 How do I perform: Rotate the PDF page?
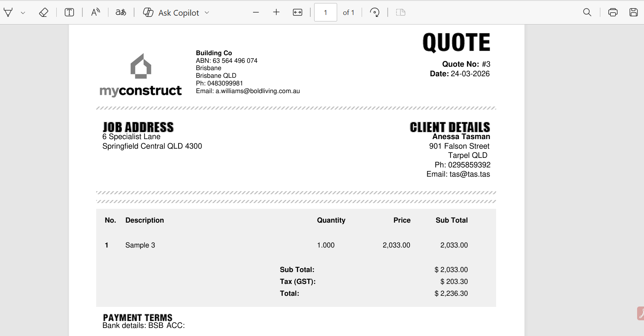tap(375, 13)
